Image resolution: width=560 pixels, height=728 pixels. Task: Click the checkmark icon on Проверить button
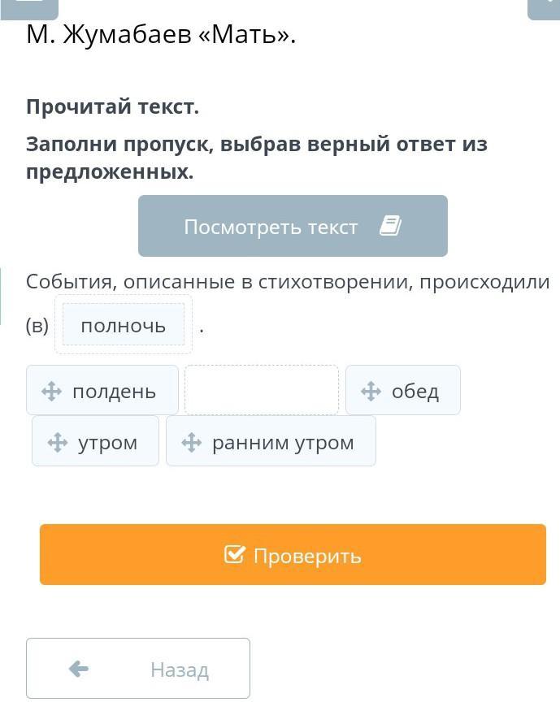pos(234,554)
